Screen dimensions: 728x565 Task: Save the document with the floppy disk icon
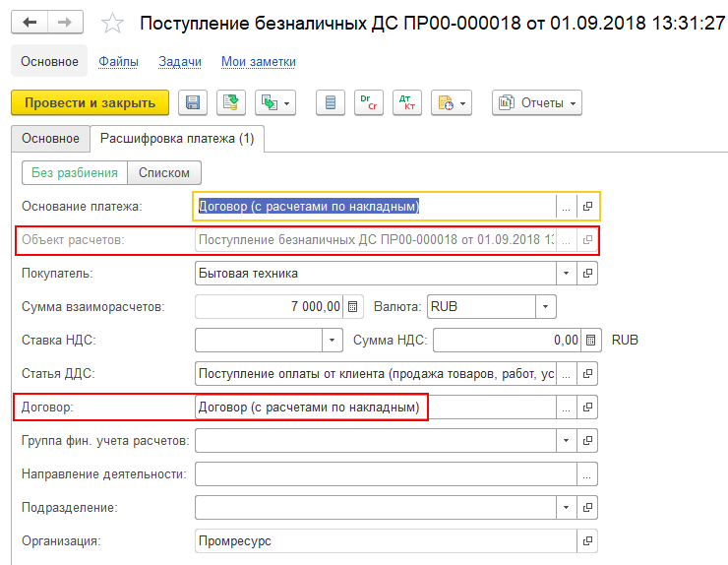[193, 102]
